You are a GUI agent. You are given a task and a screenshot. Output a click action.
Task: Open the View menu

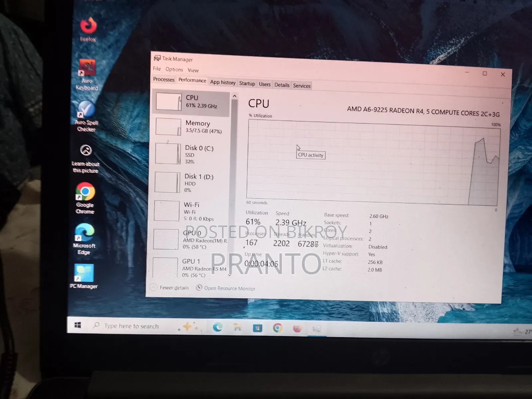click(x=193, y=70)
